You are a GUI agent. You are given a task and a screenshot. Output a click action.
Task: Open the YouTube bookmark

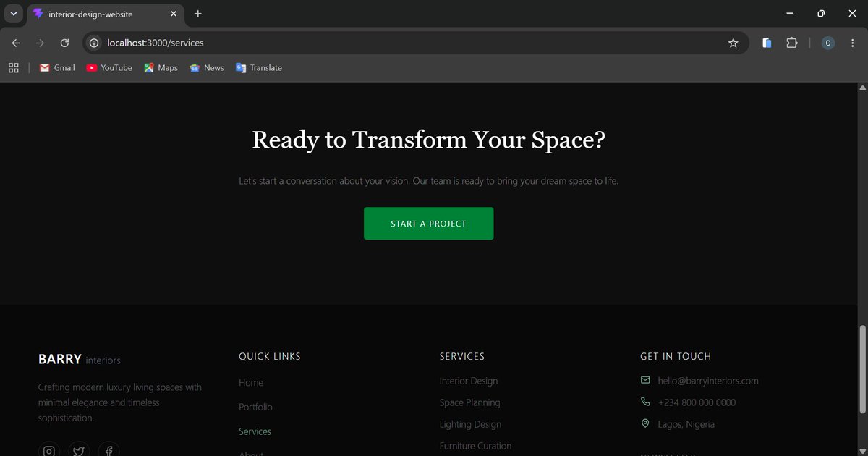[109, 67]
